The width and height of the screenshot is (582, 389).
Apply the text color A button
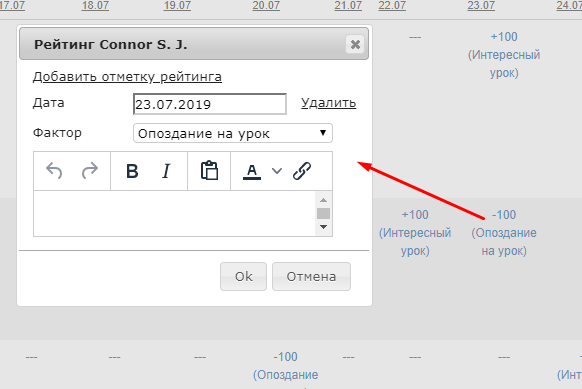coord(252,171)
